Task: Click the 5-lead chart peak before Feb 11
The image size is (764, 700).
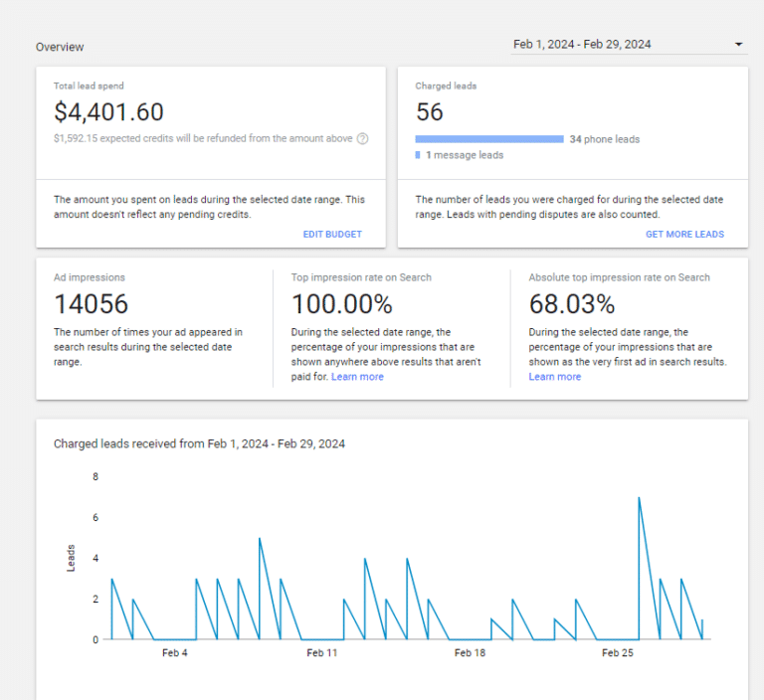Action: click(x=260, y=539)
